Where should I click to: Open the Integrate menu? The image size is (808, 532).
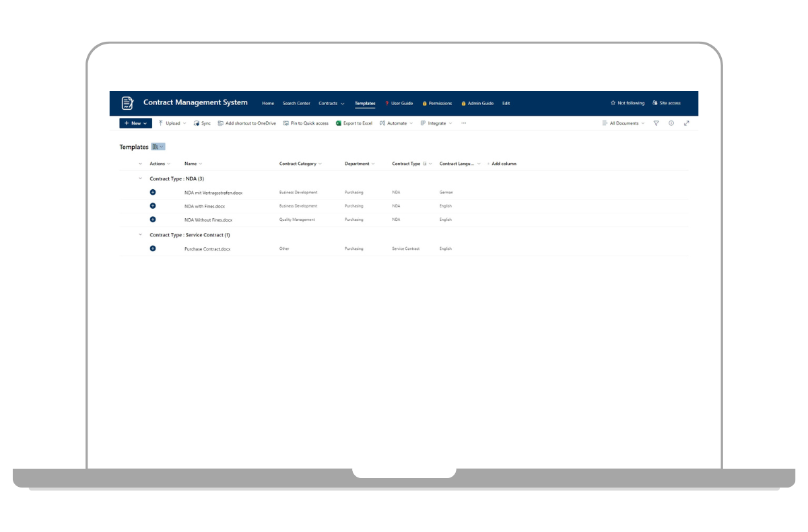pyautogui.click(x=436, y=123)
